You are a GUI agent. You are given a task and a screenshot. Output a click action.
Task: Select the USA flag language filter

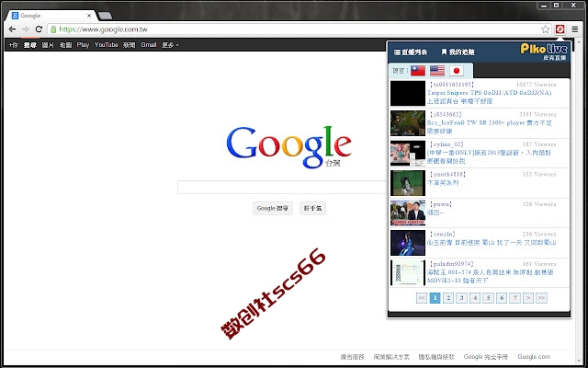coord(437,70)
